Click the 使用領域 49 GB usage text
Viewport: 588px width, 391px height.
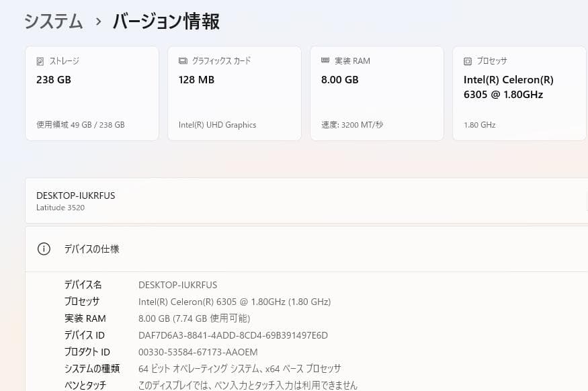click(79, 124)
